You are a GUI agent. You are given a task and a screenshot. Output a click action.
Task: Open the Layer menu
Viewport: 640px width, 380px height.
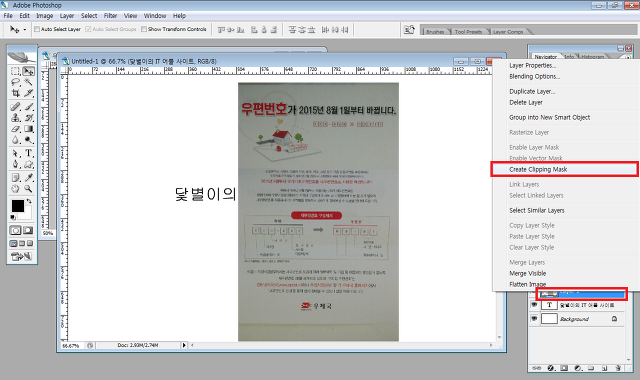pyautogui.click(x=67, y=16)
